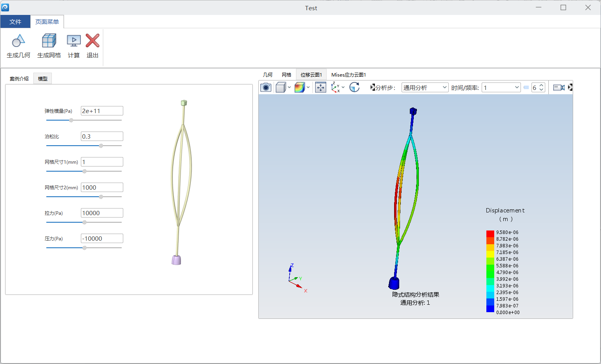
Task: Click the 网格尺寸2 slider handle
Action: point(101,197)
